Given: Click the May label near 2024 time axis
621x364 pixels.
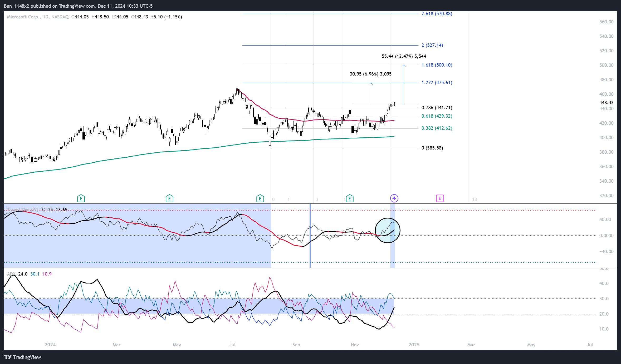Looking at the screenshot, I should click(x=177, y=345).
